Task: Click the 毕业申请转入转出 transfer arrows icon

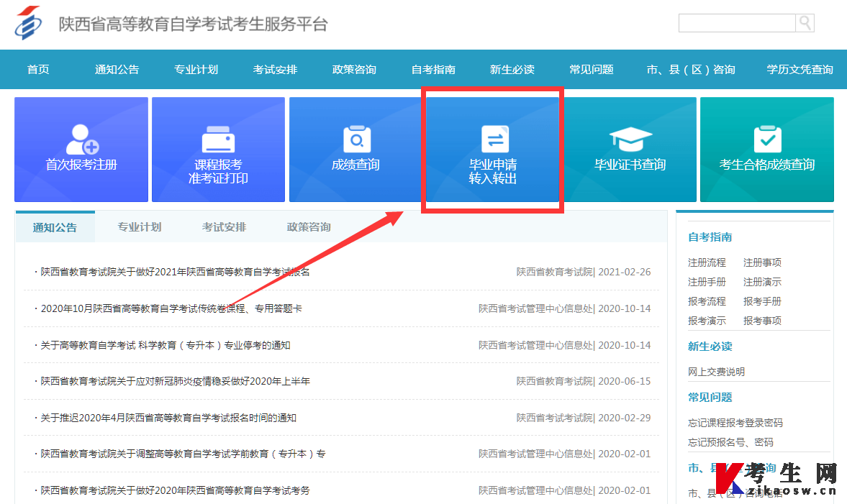Action: tap(493, 139)
